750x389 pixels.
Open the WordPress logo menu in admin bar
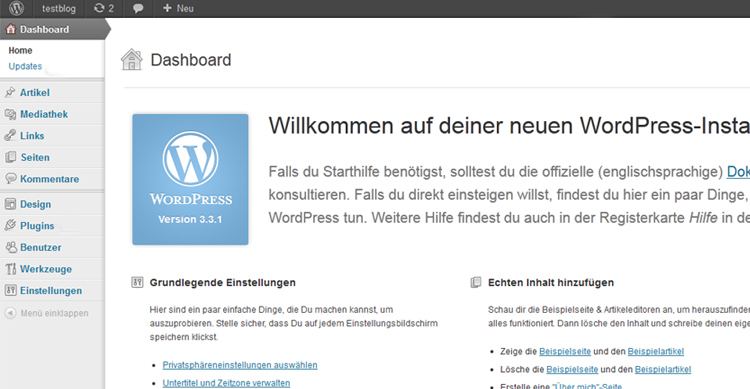(17, 8)
